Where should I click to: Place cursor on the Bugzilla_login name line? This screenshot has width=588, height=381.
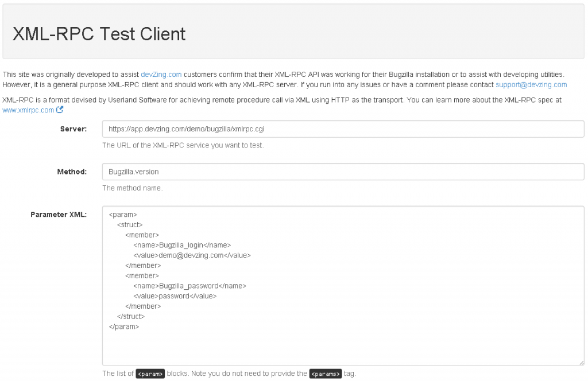[x=182, y=245]
